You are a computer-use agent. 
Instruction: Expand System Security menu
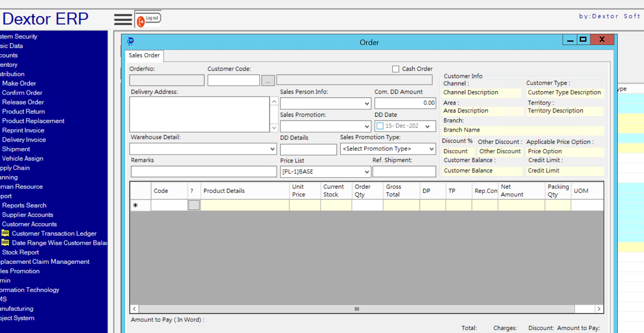[19, 36]
